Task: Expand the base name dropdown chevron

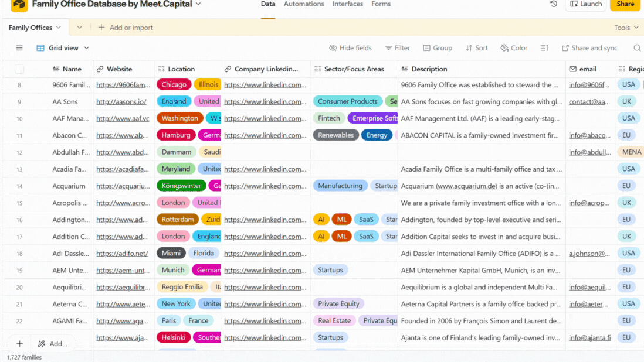Action: tap(198, 4)
